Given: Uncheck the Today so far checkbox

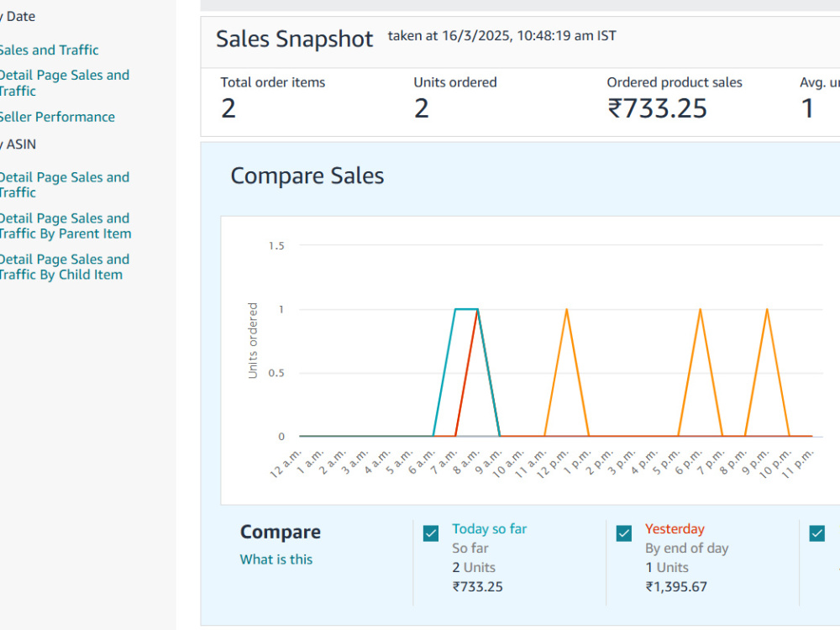Looking at the screenshot, I should tap(431, 533).
